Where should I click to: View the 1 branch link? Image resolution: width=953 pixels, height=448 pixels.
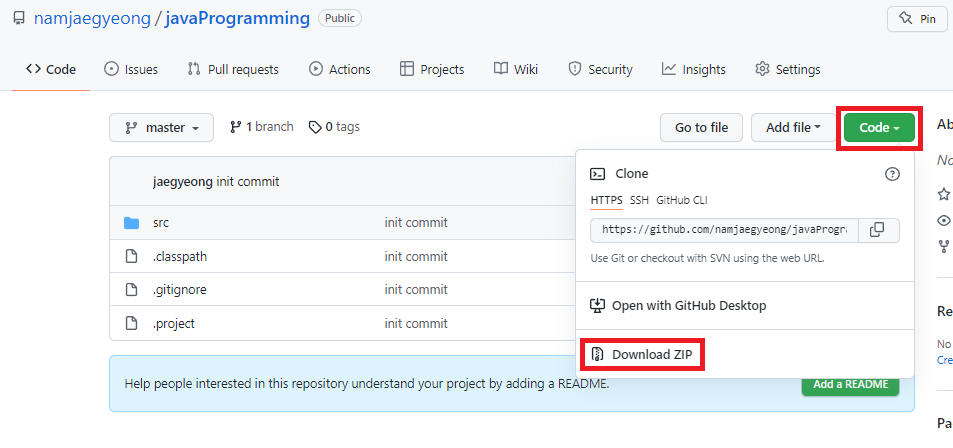(x=261, y=127)
